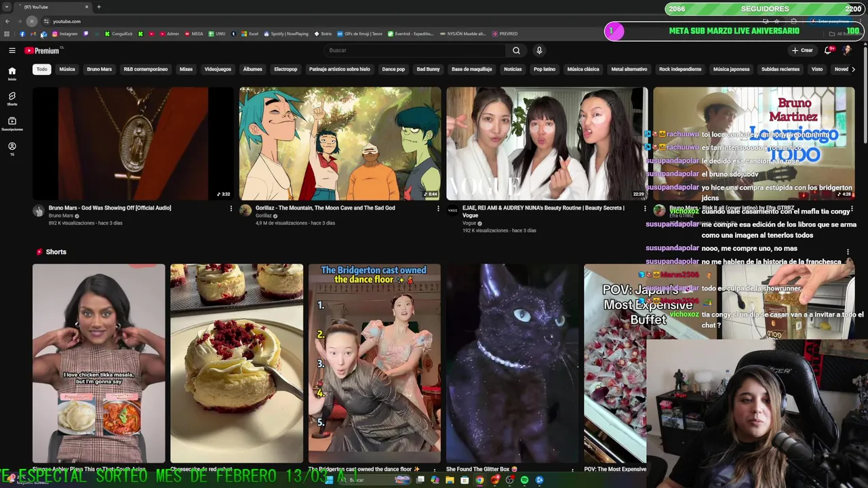Go back in the browser
Image resolution: width=868 pixels, height=488 pixels.
point(7,21)
